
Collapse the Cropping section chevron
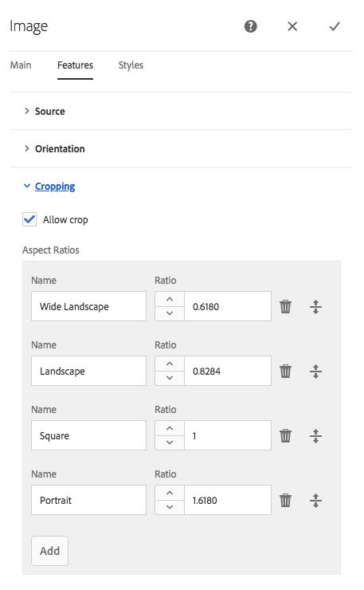pyautogui.click(x=27, y=186)
